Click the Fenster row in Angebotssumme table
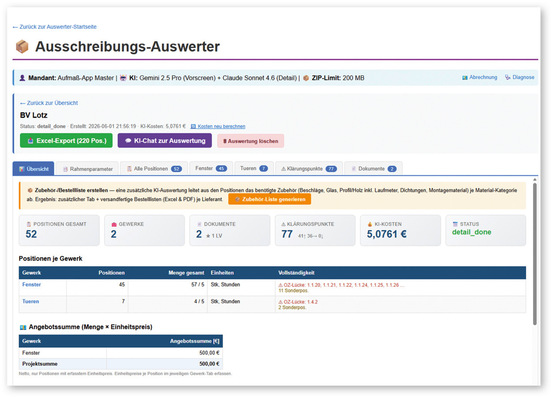This screenshot has width=553, height=398. tap(121, 353)
